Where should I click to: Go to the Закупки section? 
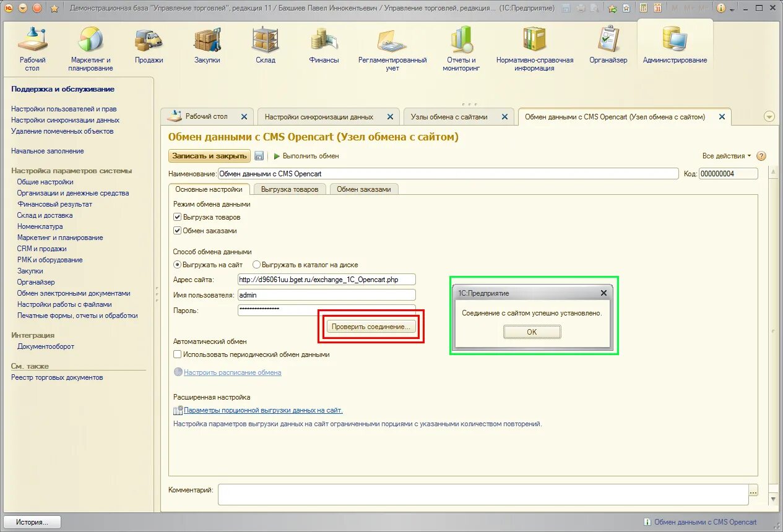click(x=207, y=45)
